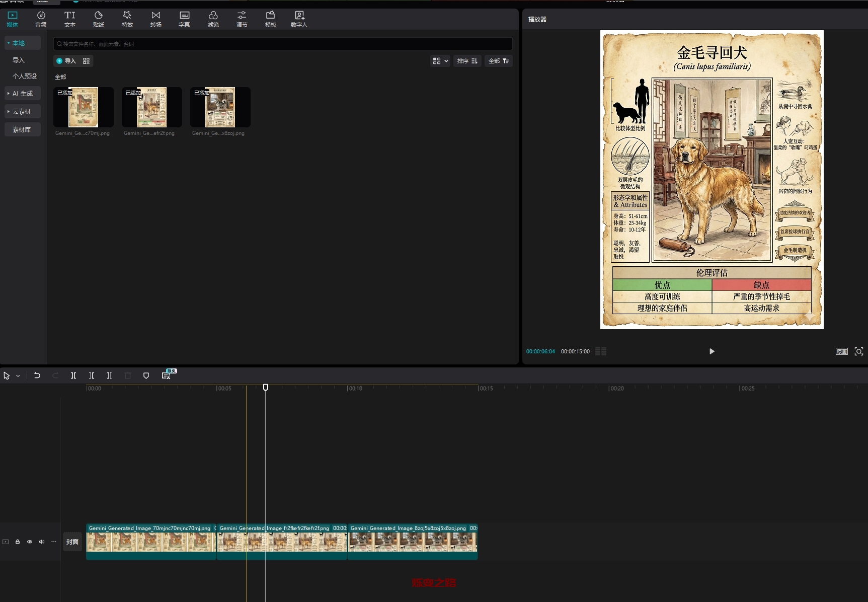Click the 封面 cover button on track
The image size is (868, 602).
72,542
